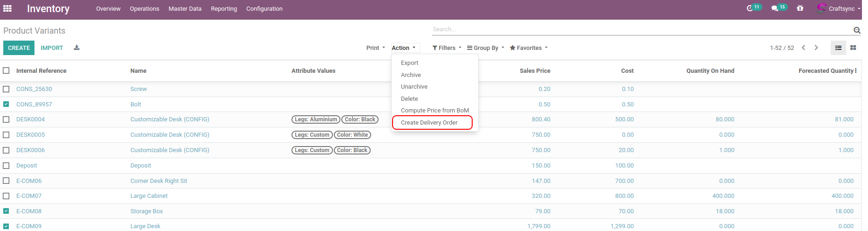Select all rows with the header checkbox
The image size is (868, 231).
tap(6, 70)
